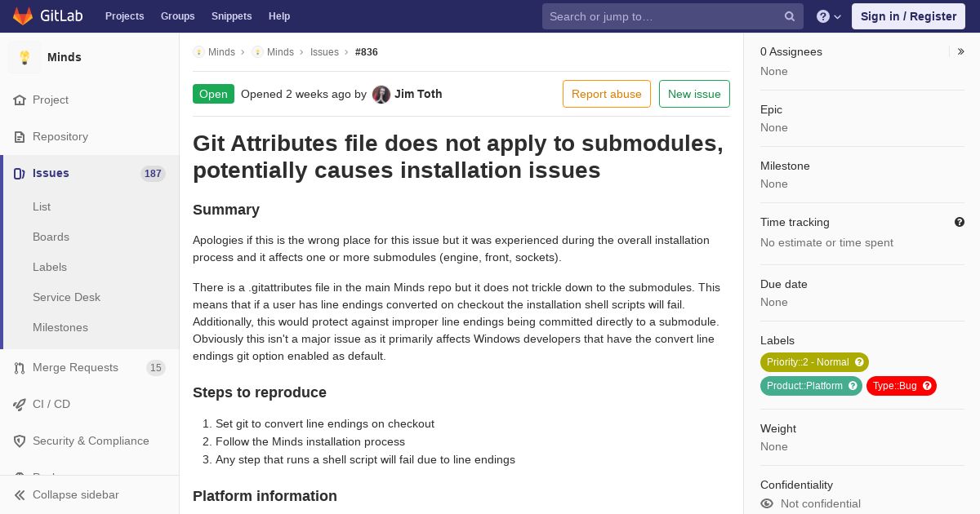Click the Due date section title
This screenshot has height=514, width=980.
coord(784,285)
